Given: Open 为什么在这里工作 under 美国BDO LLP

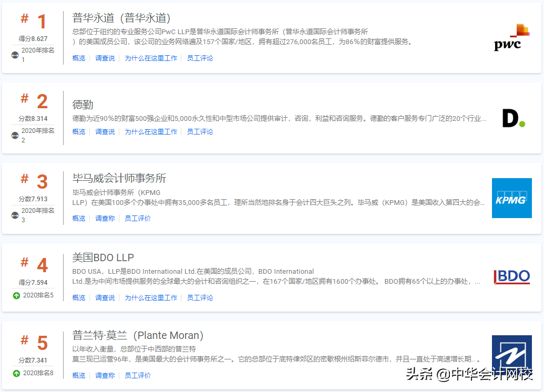Looking at the screenshot, I should point(151,297).
